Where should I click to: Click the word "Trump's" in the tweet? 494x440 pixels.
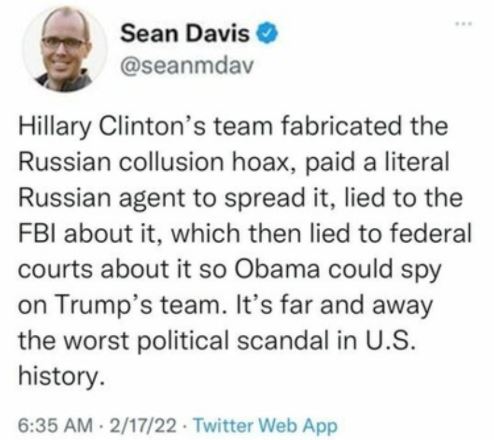pos(104,307)
